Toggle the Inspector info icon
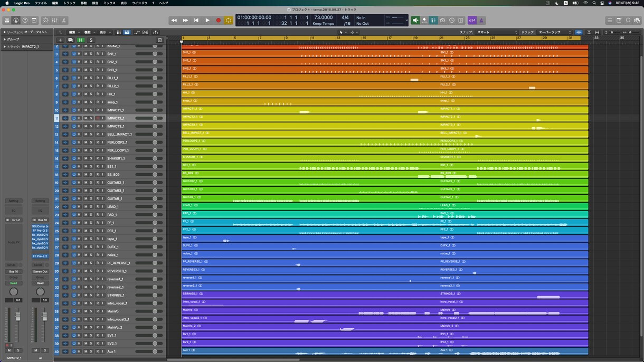 (16, 20)
